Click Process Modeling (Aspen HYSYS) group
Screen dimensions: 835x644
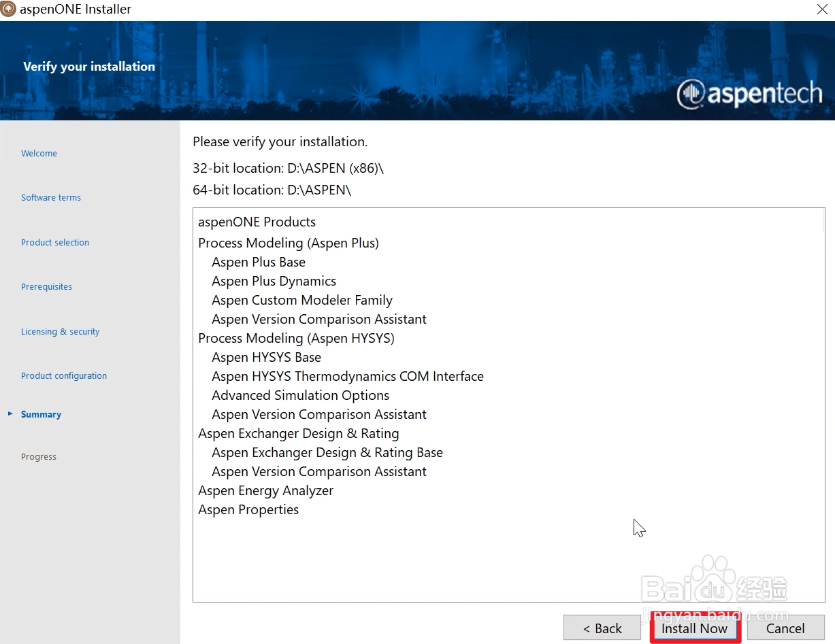click(296, 339)
